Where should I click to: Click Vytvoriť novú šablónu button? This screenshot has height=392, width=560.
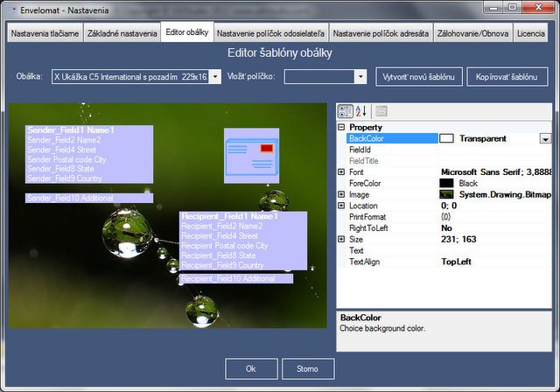tap(418, 77)
